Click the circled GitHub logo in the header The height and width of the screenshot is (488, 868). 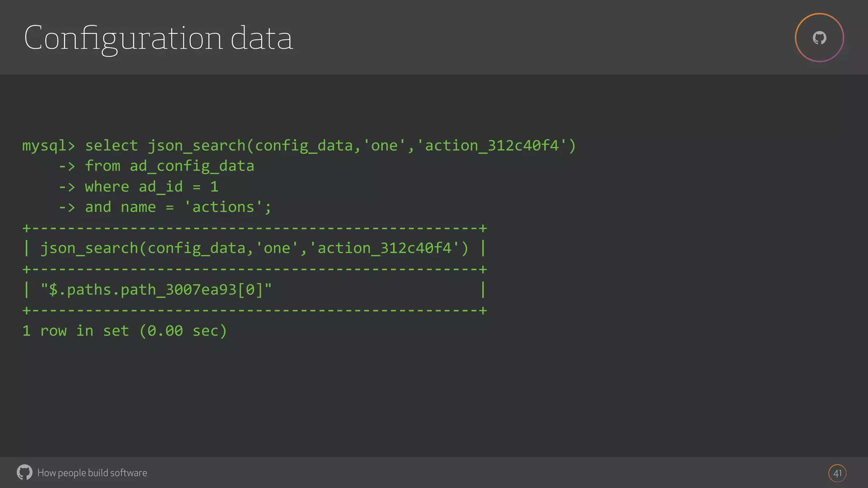pyautogui.click(x=819, y=38)
